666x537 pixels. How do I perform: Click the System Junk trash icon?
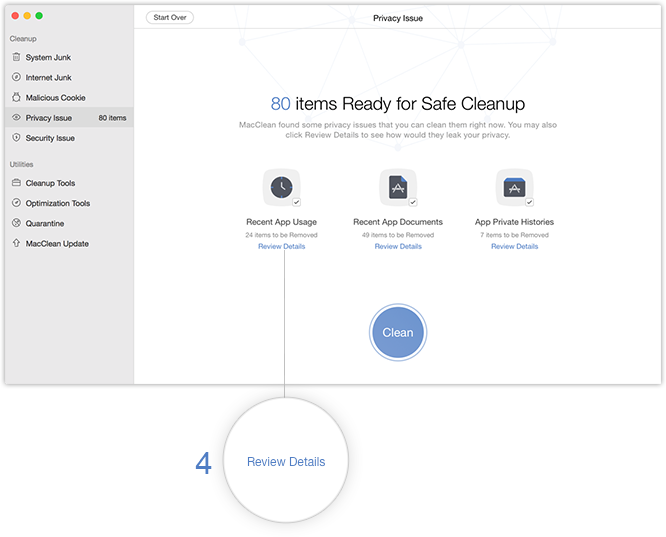coord(16,58)
